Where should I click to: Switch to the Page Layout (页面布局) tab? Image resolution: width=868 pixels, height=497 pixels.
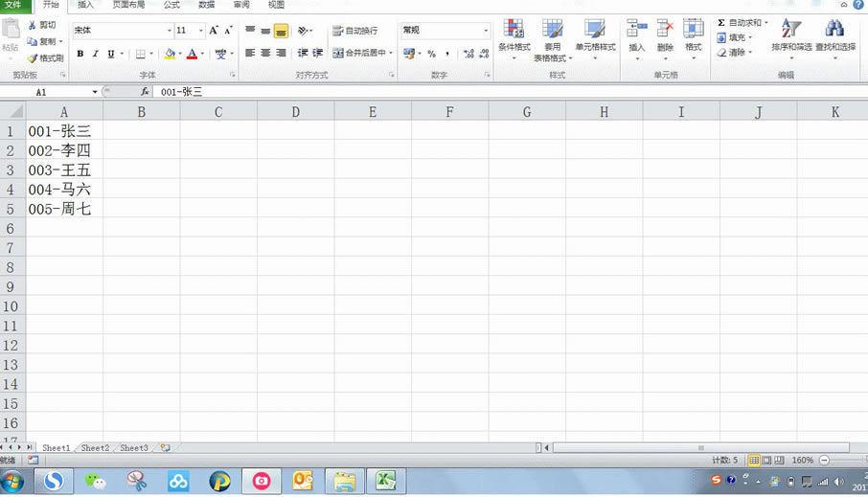128,5
